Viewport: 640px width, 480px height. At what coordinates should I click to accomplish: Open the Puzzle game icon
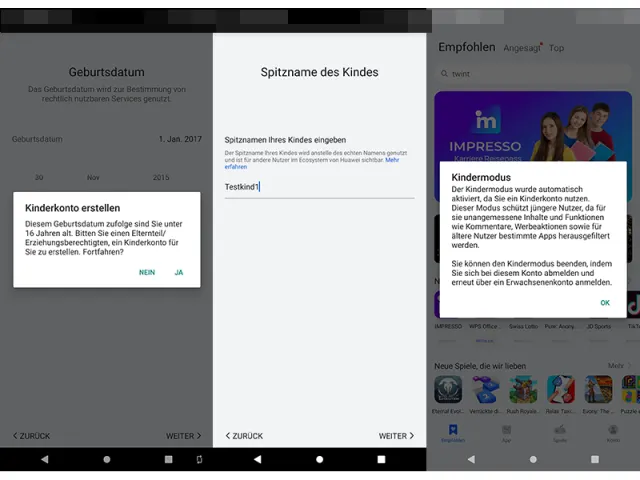(631, 390)
